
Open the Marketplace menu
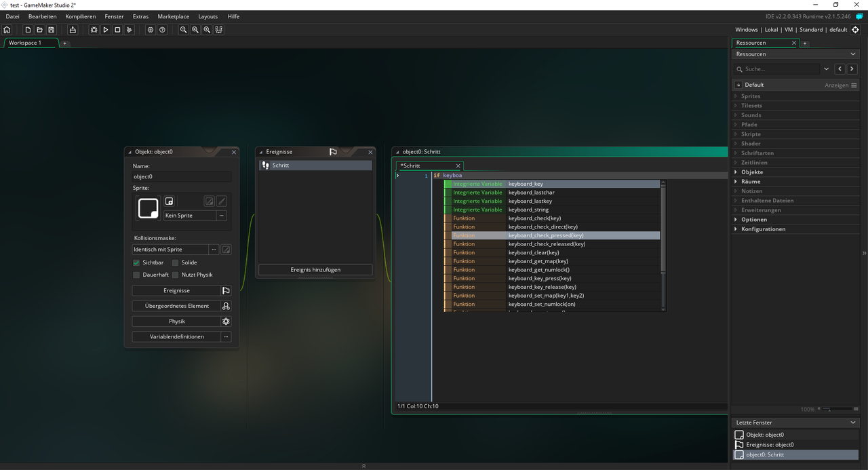pos(173,16)
